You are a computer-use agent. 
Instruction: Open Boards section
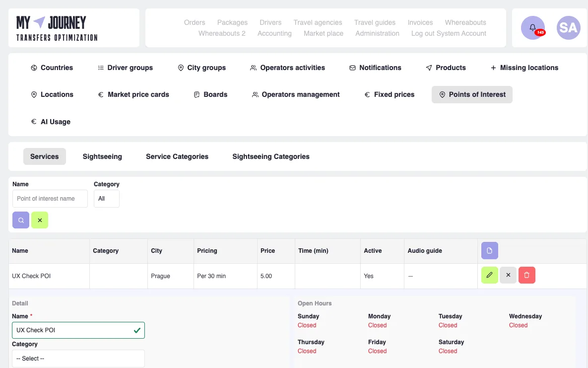[210, 95]
